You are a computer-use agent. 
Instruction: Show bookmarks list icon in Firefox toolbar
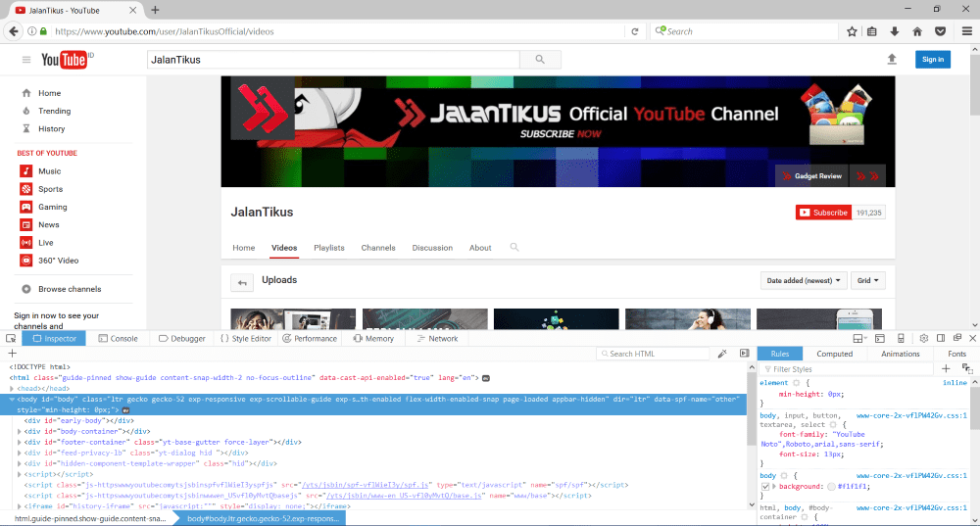click(x=872, y=31)
